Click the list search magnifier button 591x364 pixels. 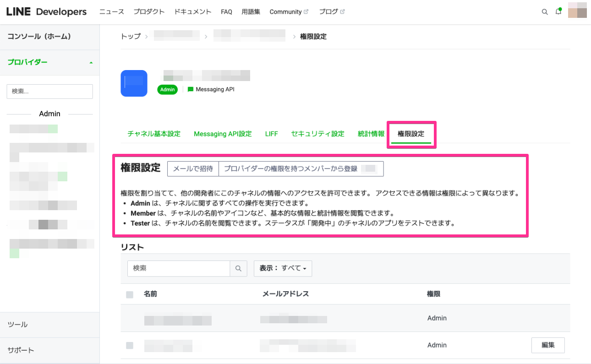tap(238, 269)
